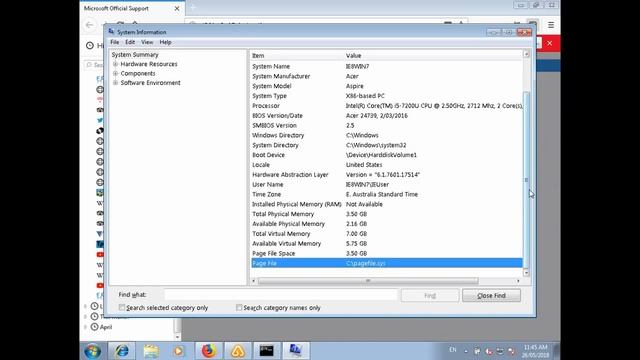Screen dimensions: 640x360
Task: Select the Total Physical Memory row
Action: coord(387,214)
